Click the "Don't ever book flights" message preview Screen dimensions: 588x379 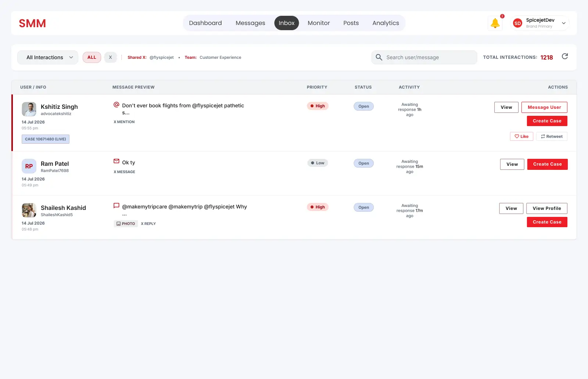click(183, 109)
